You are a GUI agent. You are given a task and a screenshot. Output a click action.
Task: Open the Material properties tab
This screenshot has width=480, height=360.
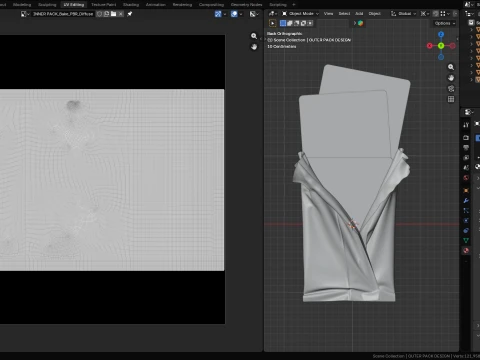(x=466, y=250)
